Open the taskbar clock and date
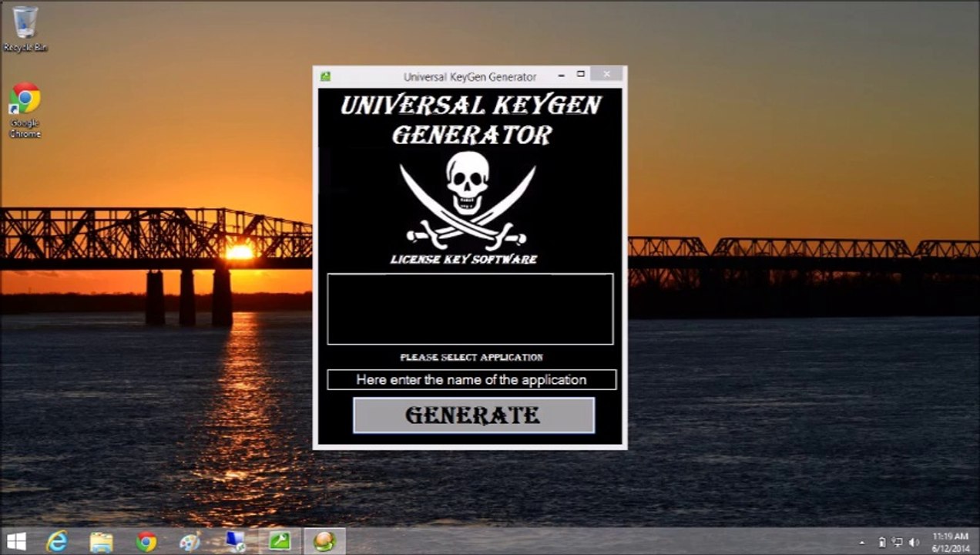The image size is (980, 555). point(950,542)
